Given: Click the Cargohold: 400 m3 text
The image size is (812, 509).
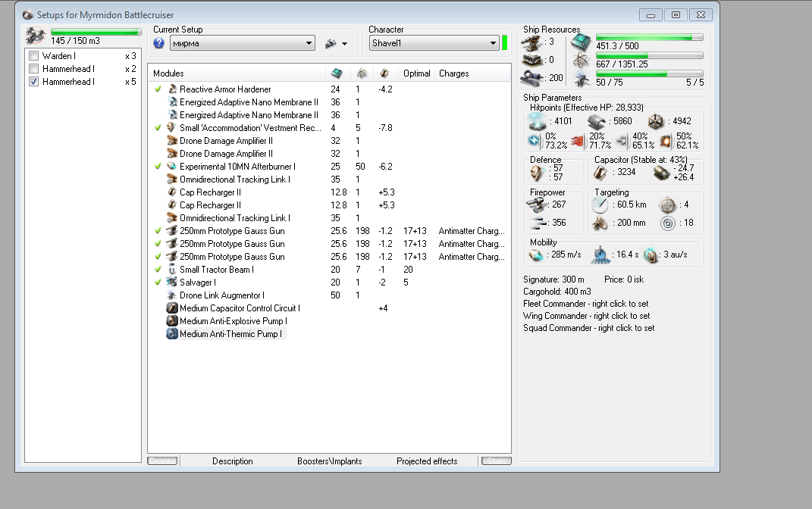Looking at the screenshot, I should 557,292.
